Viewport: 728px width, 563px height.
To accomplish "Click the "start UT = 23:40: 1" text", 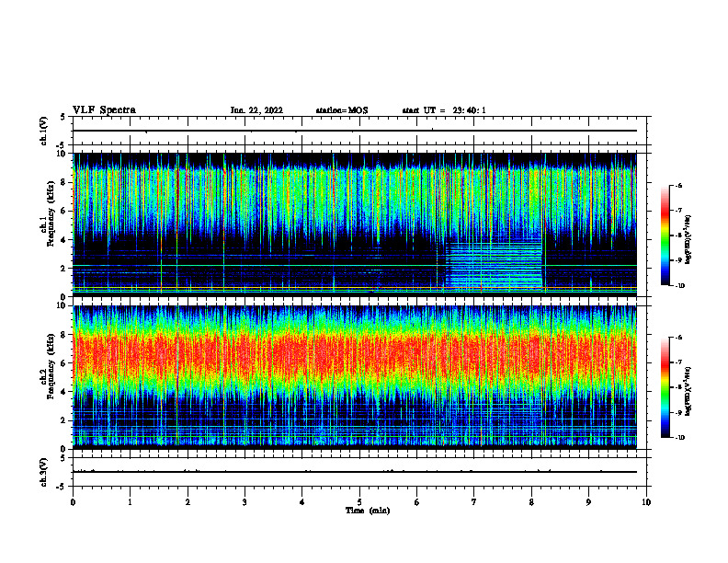I will pyautogui.click(x=444, y=110).
